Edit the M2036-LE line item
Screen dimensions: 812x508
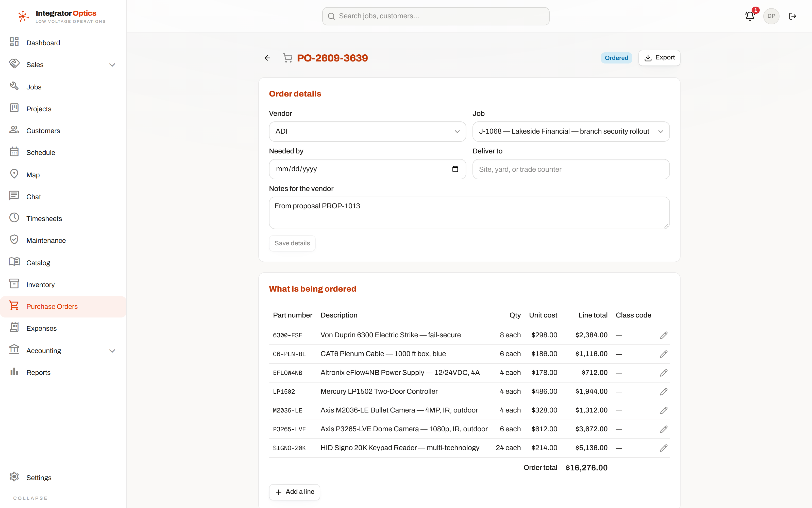(x=663, y=410)
